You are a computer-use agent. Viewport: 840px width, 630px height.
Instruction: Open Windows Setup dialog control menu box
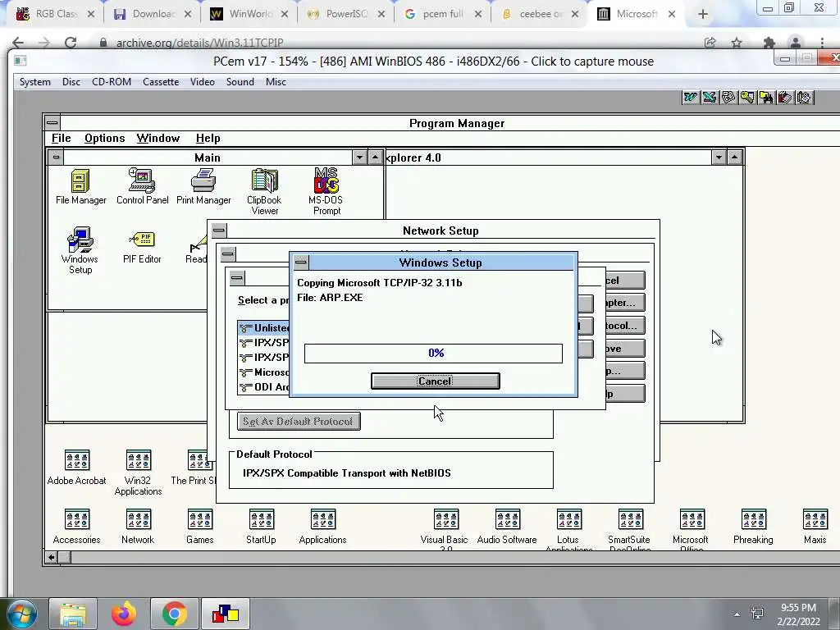tap(301, 262)
